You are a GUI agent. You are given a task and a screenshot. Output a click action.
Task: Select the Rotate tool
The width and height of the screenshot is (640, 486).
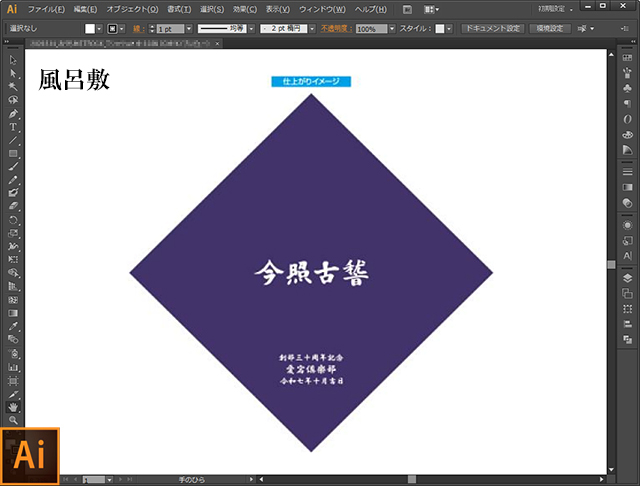13,220
